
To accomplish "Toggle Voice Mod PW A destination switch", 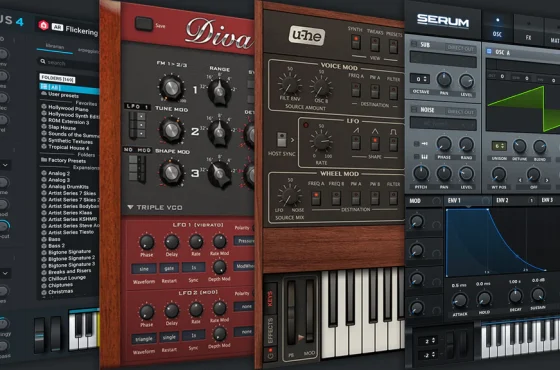I will click(375, 92).
